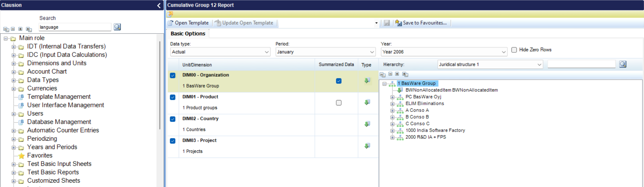Click the type icon for DIM02 - Country
This screenshot has width=644, height=187.
[367, 124]
